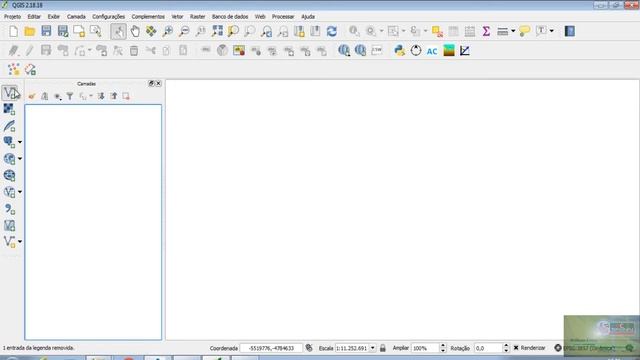Screen dimensions: 640x360
Task: Open the Camada menu
Action: (x=76, y=17)
